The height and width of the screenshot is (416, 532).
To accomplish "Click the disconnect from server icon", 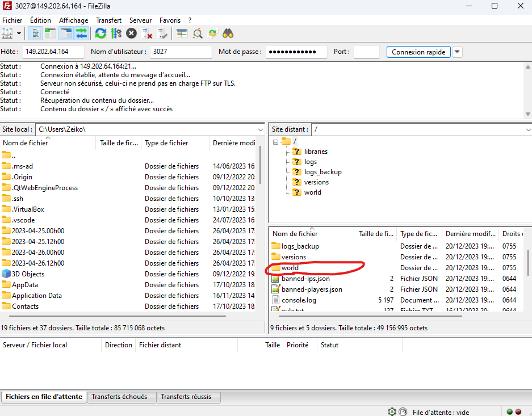I will coord(147,33).
